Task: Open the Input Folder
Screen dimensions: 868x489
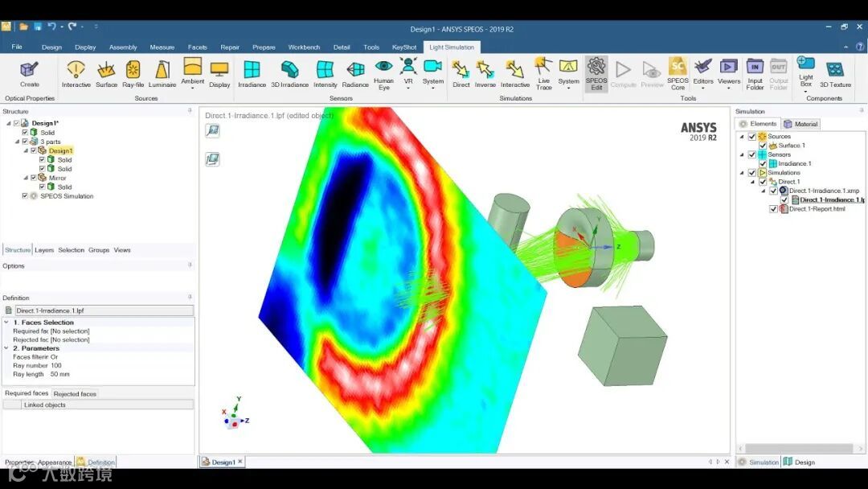Action: click(x=755, y=74)
